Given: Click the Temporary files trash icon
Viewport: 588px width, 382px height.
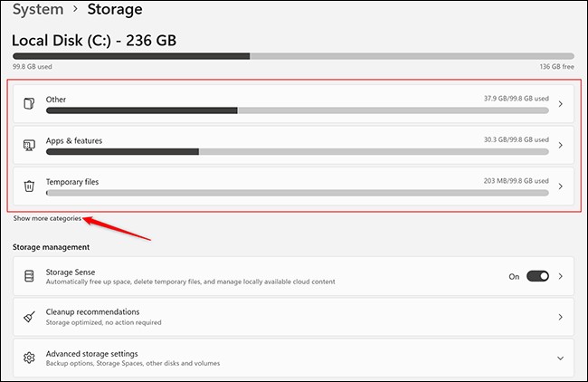Looking at the screenshot, I should (29, 186).
